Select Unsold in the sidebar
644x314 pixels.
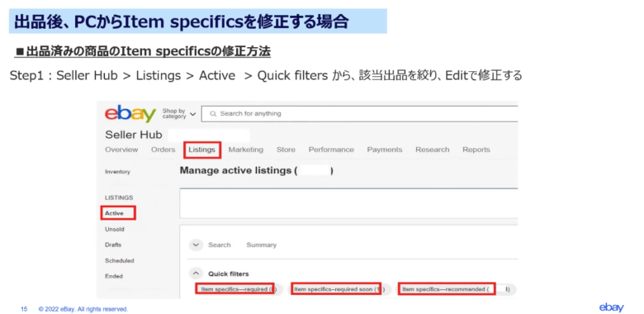115,229
